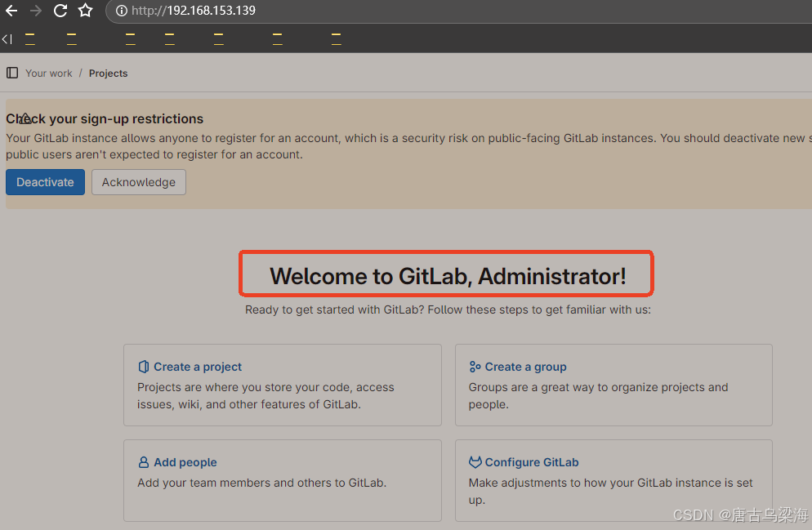Click the warning icon in sign-up restrictions banner
The width and height of the screenshot is (812, 530).
point(25,118)
